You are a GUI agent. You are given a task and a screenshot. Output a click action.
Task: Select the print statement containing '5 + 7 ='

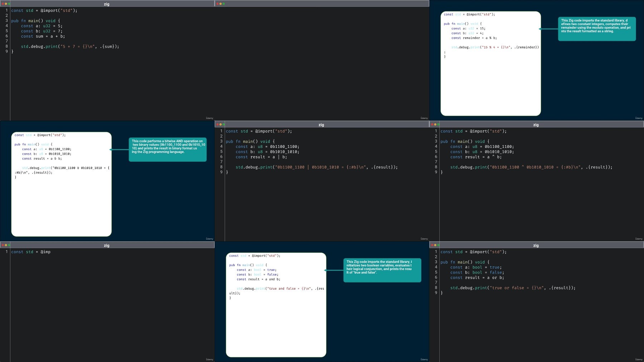coord(70,47)
